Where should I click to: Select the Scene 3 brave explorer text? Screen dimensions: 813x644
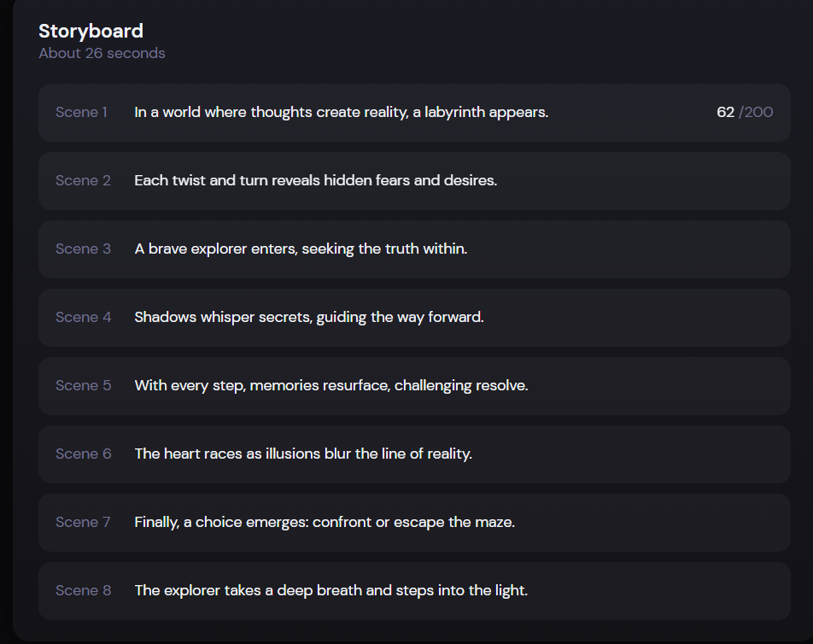coord(301,249)
